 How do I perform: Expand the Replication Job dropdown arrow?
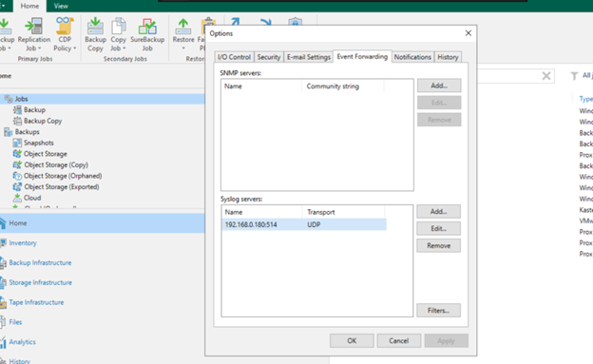coord(39,48)
